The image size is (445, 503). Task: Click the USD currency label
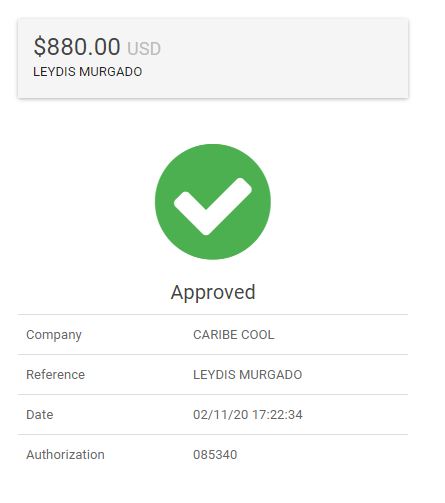pyautogui.click(x=144, y=49)
